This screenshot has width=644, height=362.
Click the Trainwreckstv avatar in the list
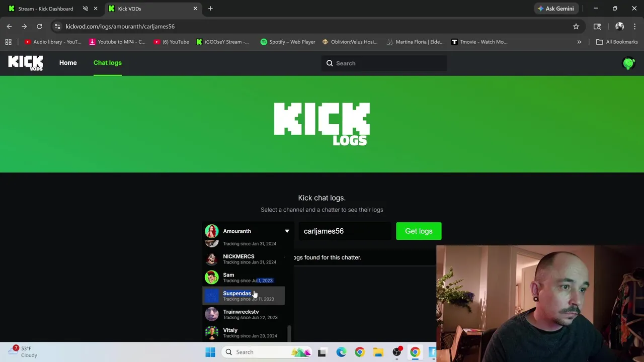(x=212, y=314)
